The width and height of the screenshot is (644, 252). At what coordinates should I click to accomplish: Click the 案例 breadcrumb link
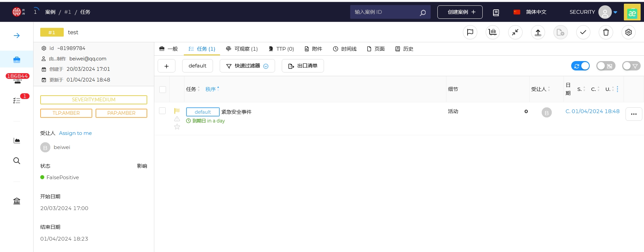50,12
